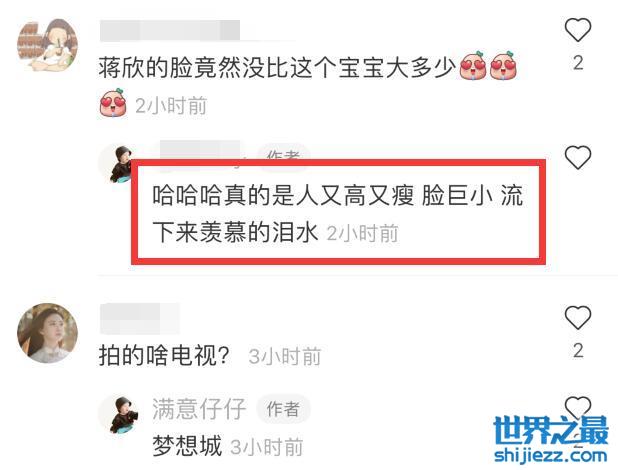
Task: Tap the blurred username above 拍的啥电视
Action: tap(140, 318)
